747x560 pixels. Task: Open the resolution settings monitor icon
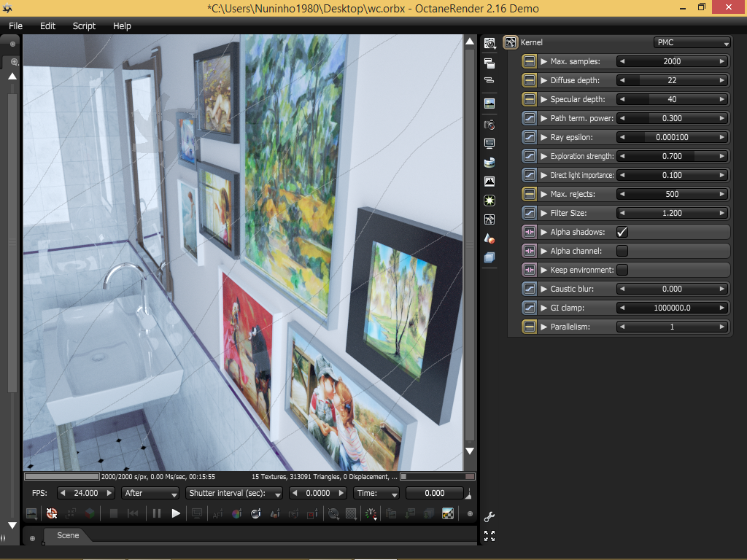click(x=489, y=144)
